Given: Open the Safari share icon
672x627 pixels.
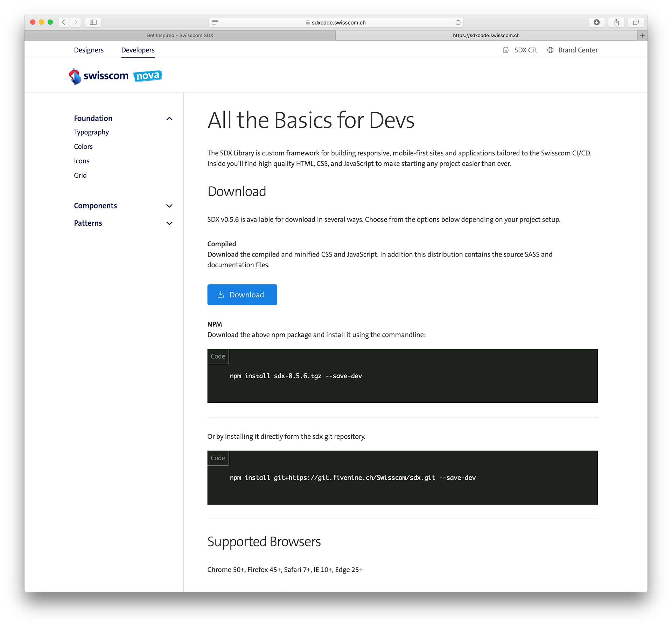Looking at the screenshot, I should pyautogui.click(x=616, y=22).
